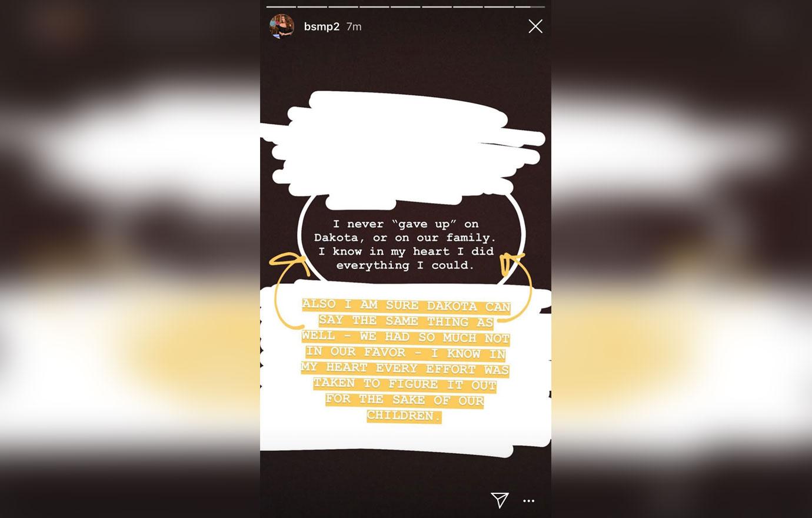
Task: Jump to the fifth story progress segment
Action: coord(405,6)
